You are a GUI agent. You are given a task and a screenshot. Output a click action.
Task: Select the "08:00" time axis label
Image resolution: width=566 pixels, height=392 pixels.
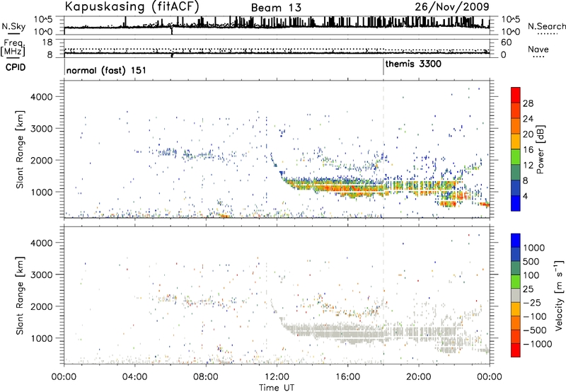(x=206, y=377)
